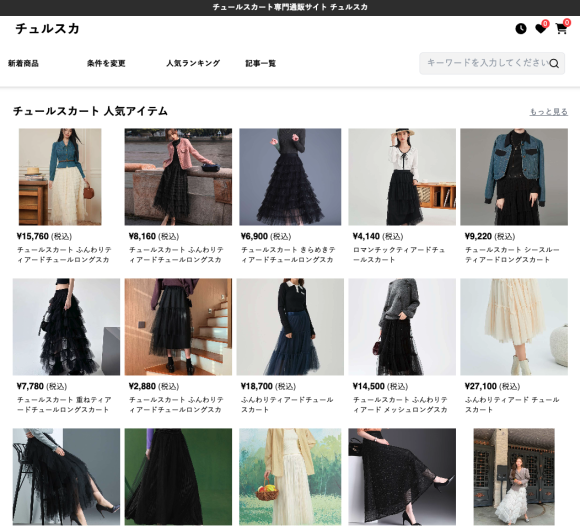
Task: Open black skirt on green background image
Action: (x=178, y=477)
